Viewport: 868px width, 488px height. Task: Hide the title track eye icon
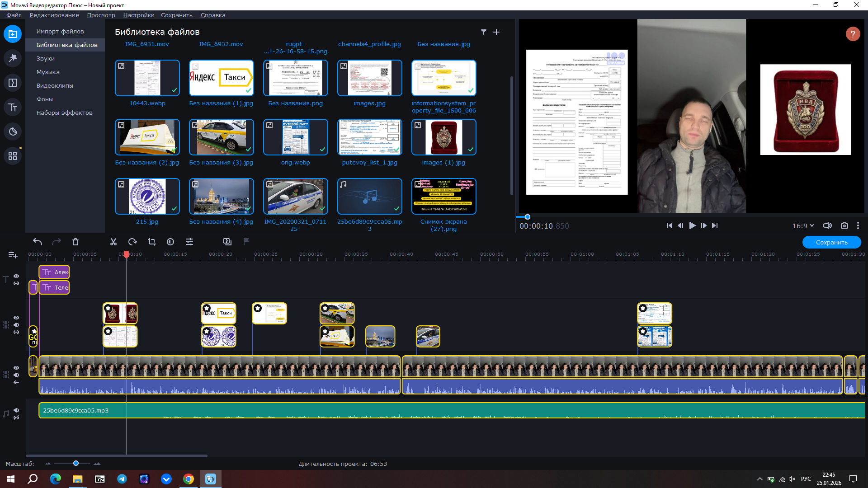click(16, 276)
